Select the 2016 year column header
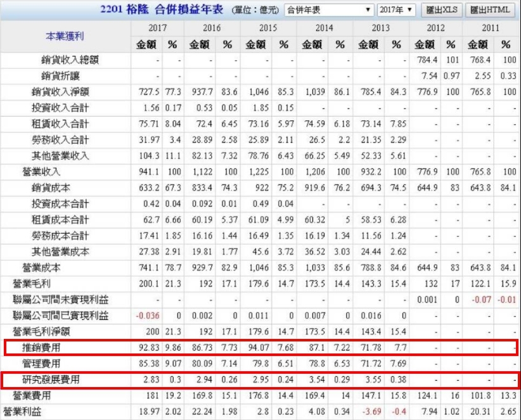Viewport: 521px width, 420px height. pos(212,28)
